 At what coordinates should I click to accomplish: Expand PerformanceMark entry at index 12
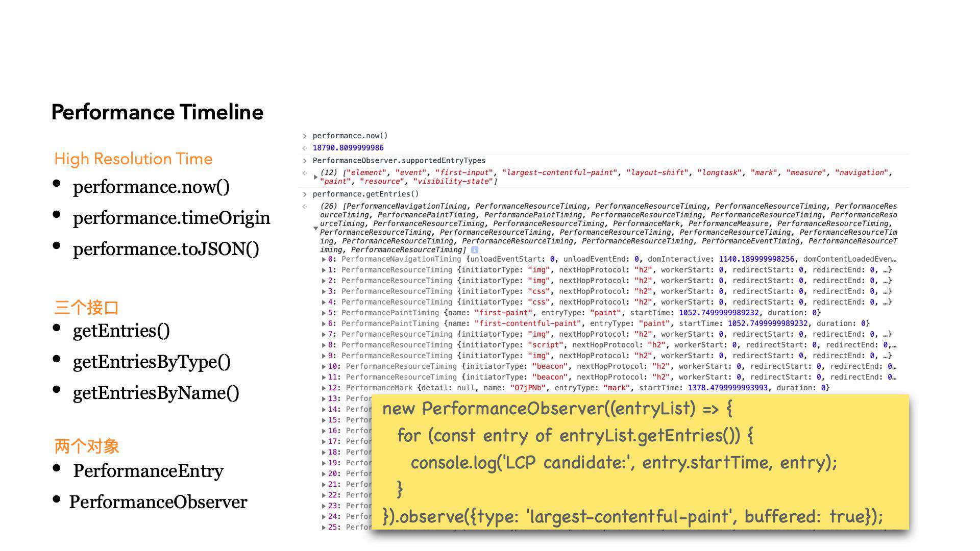click(313, 387)
